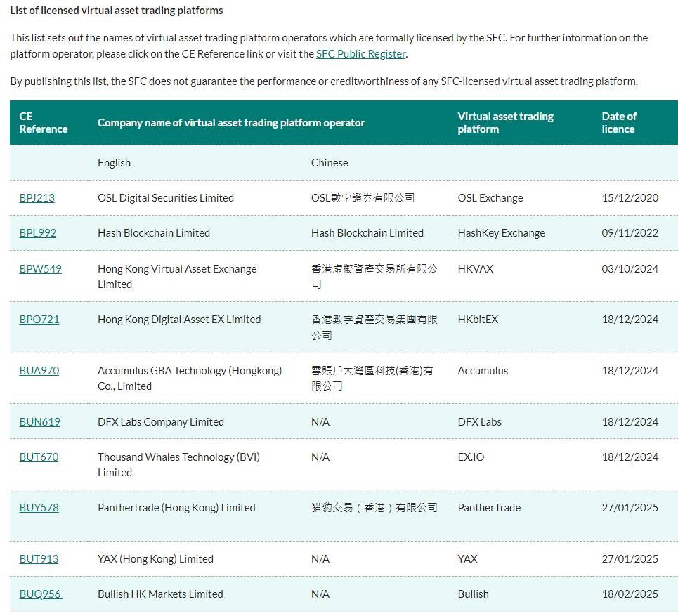Click the 18/12/2024 date in Accumulus row
Viewport: 678px width, 616px height.
(630, 371)
